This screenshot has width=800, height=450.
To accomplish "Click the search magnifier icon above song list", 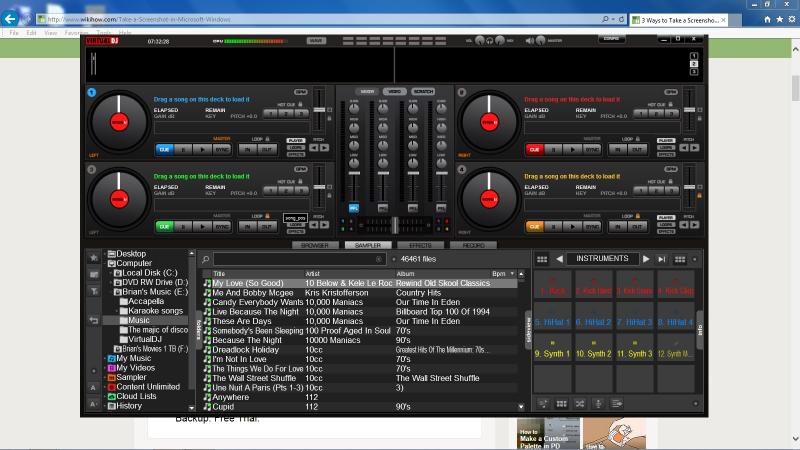I will [x=205, y=259].
